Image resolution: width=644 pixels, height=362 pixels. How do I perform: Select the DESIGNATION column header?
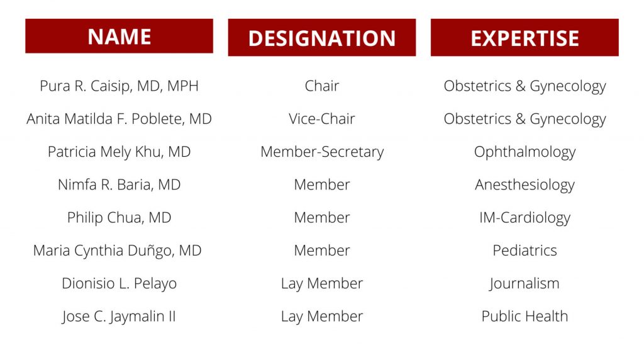(321, 38)
